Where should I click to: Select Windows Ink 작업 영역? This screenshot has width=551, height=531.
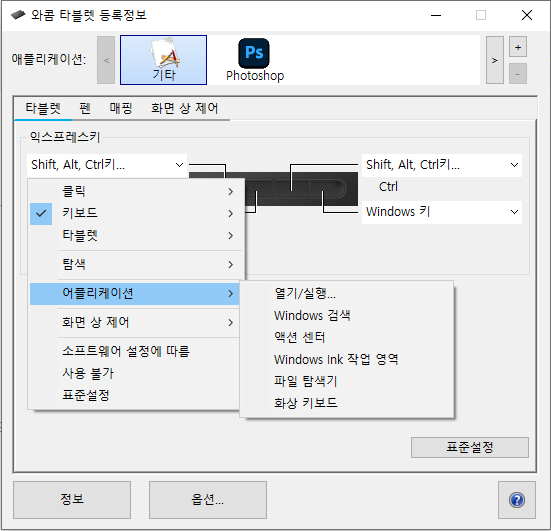point(346,359)
